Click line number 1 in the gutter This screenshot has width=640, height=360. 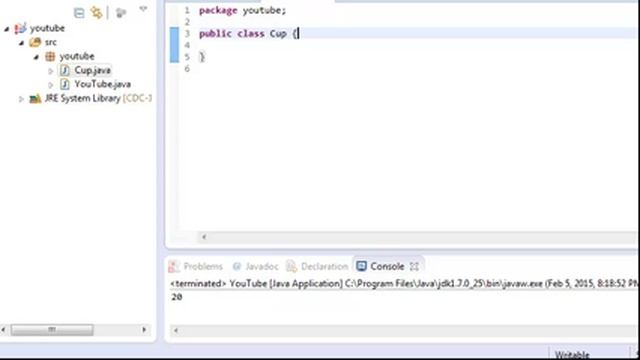(x=187, y=11)
